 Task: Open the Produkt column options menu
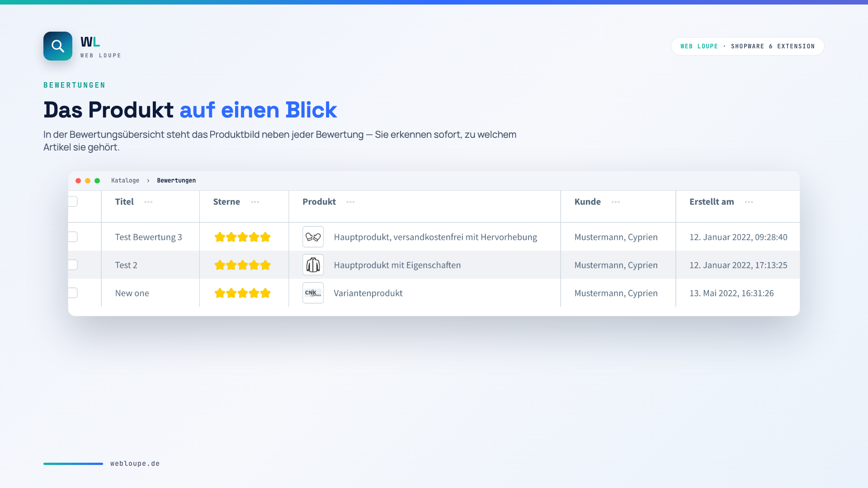[350, 202]
